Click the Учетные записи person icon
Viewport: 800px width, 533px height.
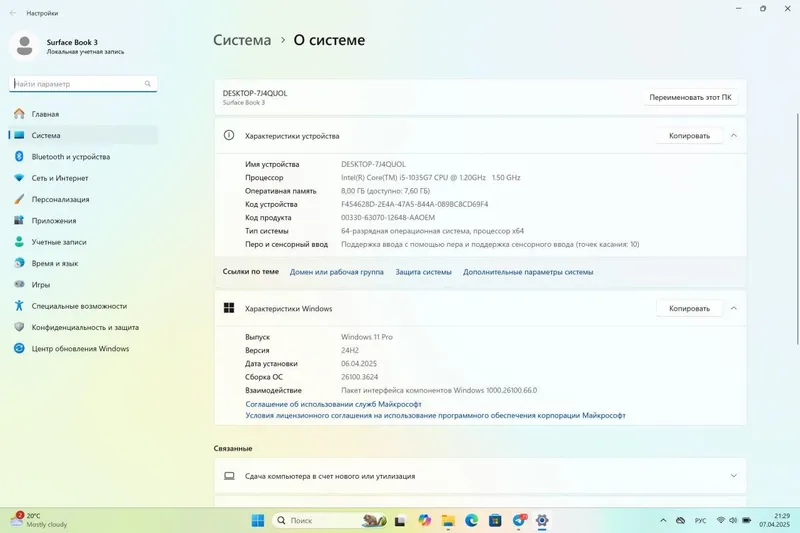pos(19,242)
